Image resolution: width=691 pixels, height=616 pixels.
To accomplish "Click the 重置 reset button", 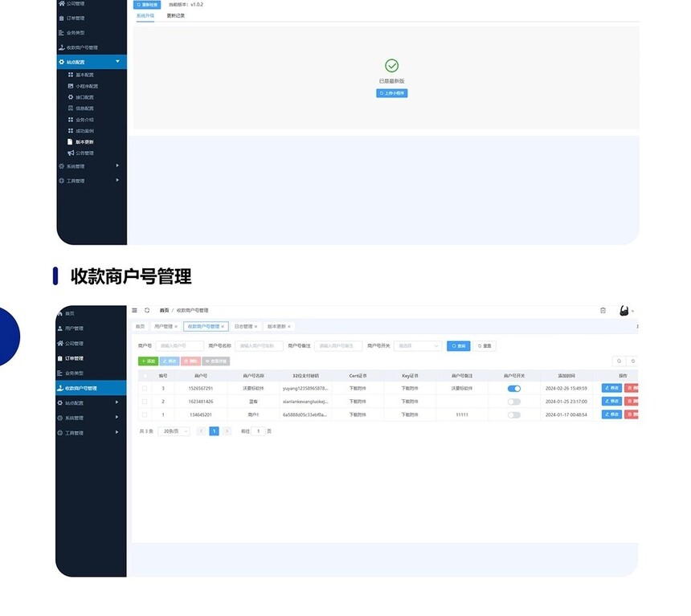I will [485, 346].
